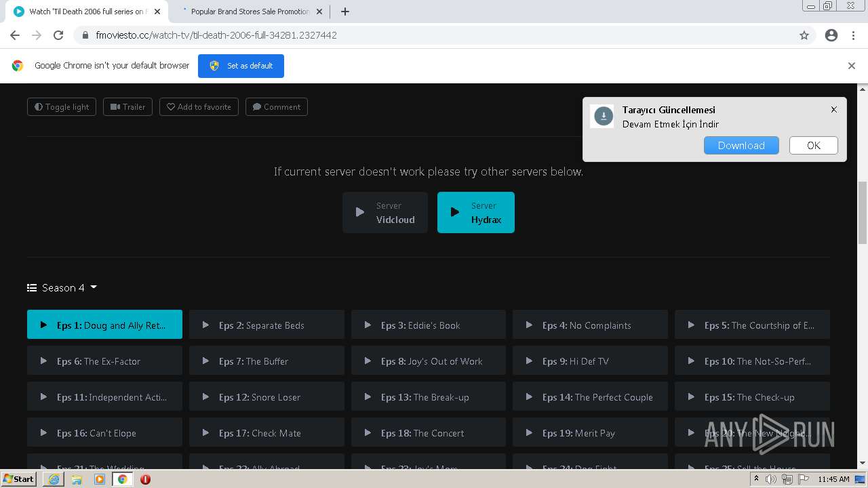Open the Chrome profile avatar menu
The width and height of the screenshot is (868, 488).
[831, 35]
